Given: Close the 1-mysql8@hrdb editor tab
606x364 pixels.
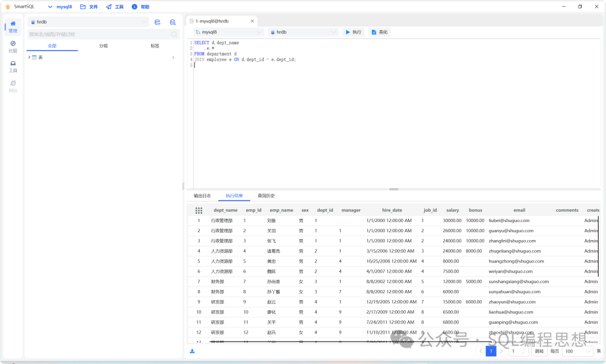Looking at the screenshot, I should [x=252, y=21].
